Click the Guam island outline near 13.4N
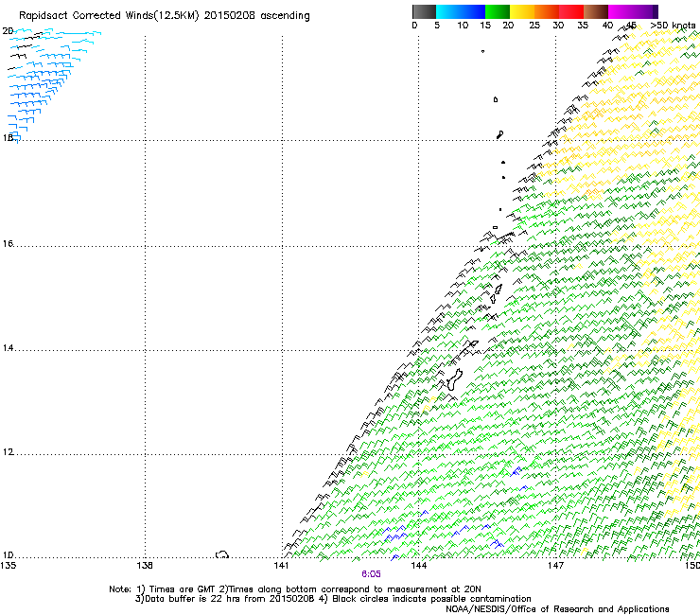 tap(454, 379)
